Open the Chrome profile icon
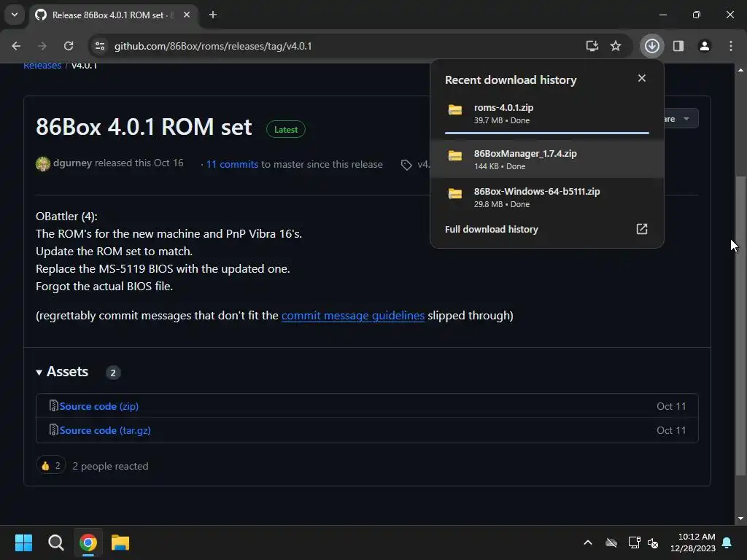 [705, 46]
